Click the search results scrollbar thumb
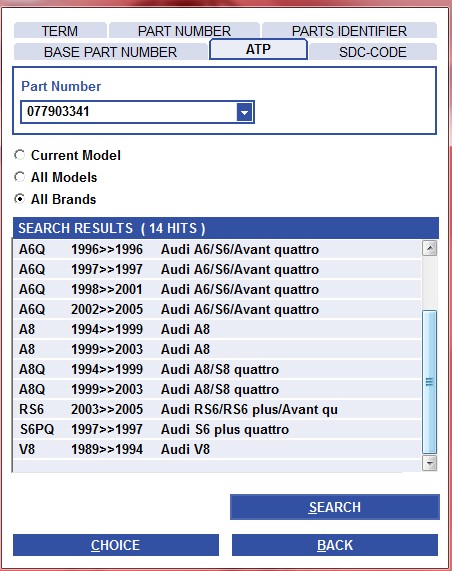Image resolution: width=452 pixels, height=571 pixels. [x=430, y=382]
